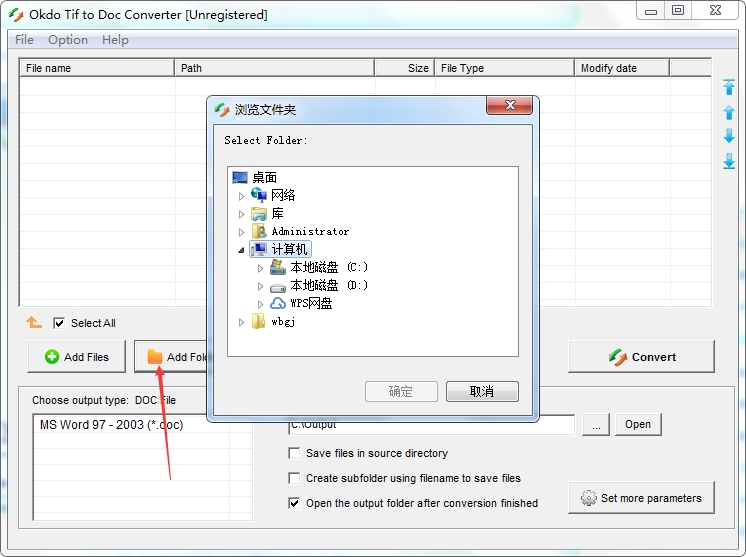Enable Save files in source directory
746x557 pixels.
[x=294, y=453]
